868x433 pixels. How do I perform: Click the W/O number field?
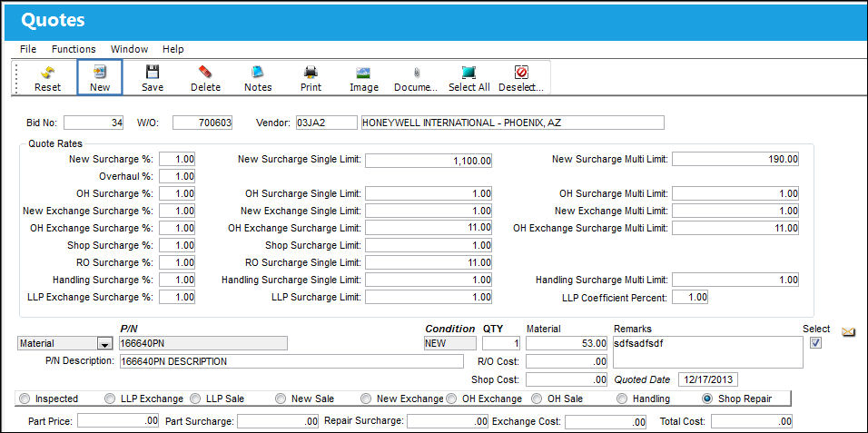[202, 123]
